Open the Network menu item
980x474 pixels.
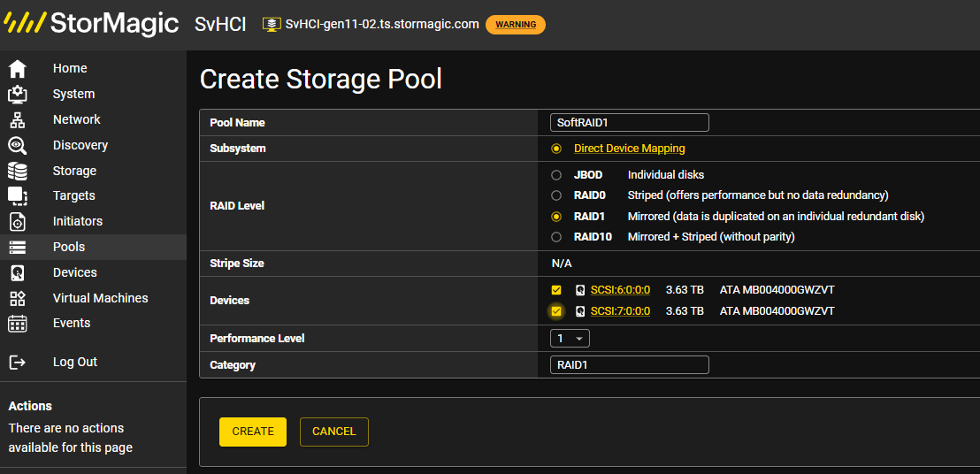(76, 119)
